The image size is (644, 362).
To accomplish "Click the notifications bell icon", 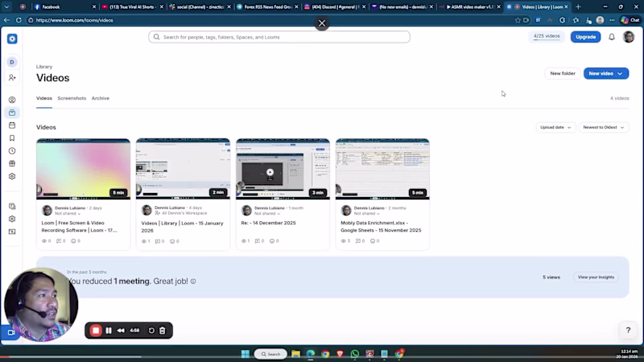I will (612, 37).
